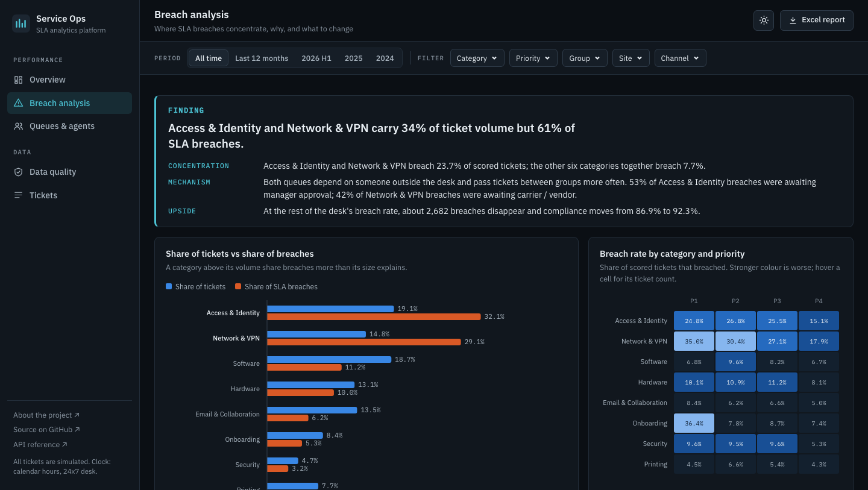Click the Email & Collaboration orange bar 6.2%
Viewport: 868px width, 490px height.
(x=288, y=418)
